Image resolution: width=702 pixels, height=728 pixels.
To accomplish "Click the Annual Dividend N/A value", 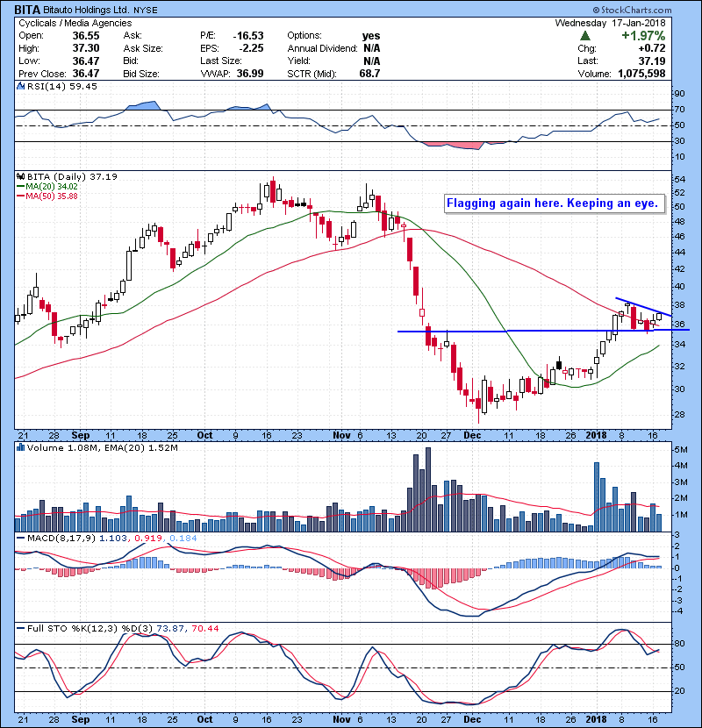I will (x=372, y=48).
